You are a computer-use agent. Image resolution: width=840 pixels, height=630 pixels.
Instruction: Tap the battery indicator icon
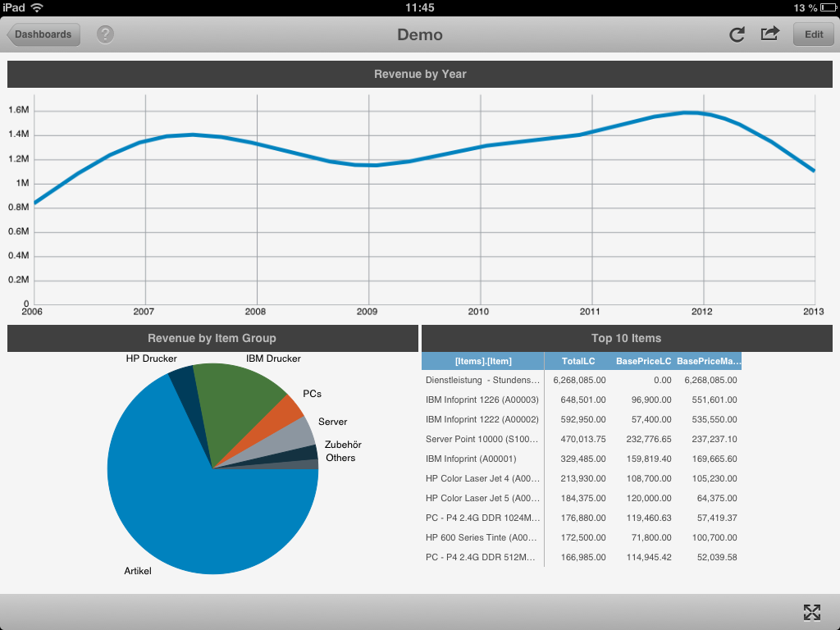[829, 7]
